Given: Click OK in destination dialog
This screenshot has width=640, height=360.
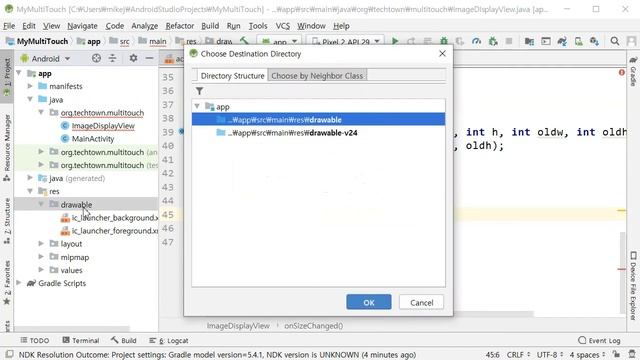Looking at the screenshot, I should click(369, 302).
